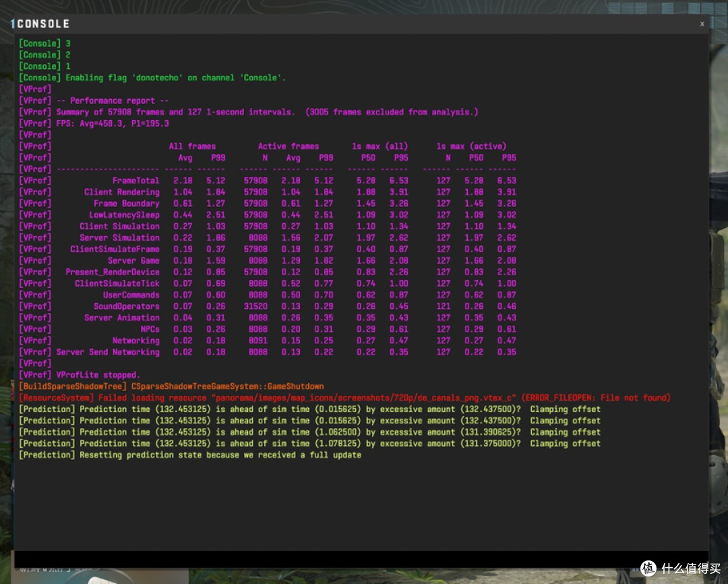
Task: Select the "Enabling flag 'donotecho'" console line
Action: (x=152, y=78)
